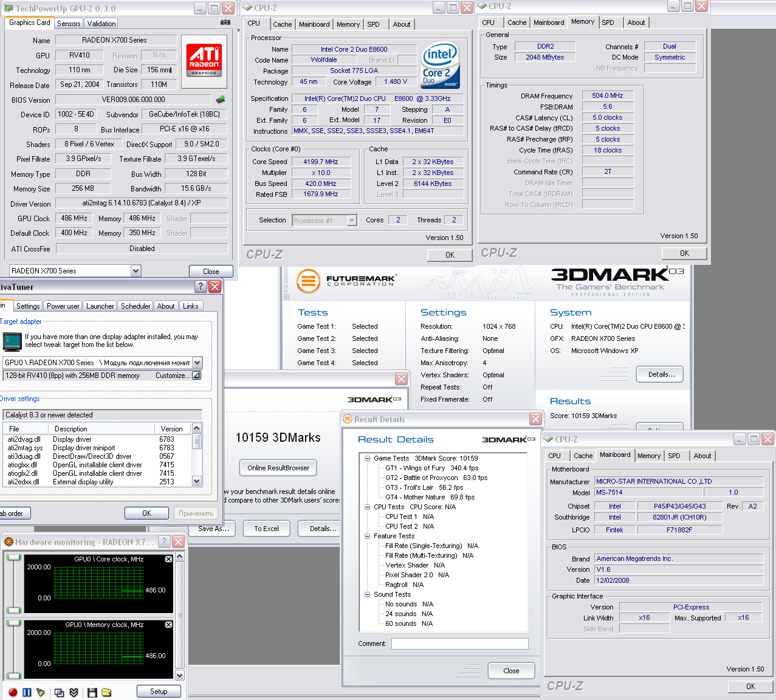Click the Online ResultBrowser button
776x700 pixels.
pyautogui.click(x=278, y=468)
